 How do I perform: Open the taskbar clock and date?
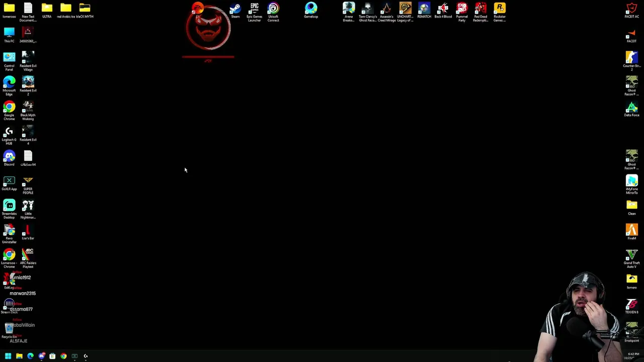(632, 356)
